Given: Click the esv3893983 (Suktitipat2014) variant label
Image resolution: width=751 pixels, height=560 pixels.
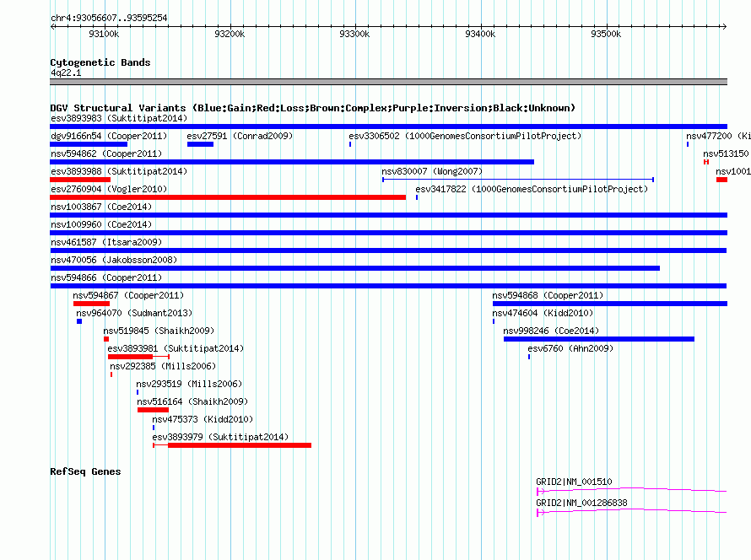Looking at the screenshot, I should (x=119, y=118).
